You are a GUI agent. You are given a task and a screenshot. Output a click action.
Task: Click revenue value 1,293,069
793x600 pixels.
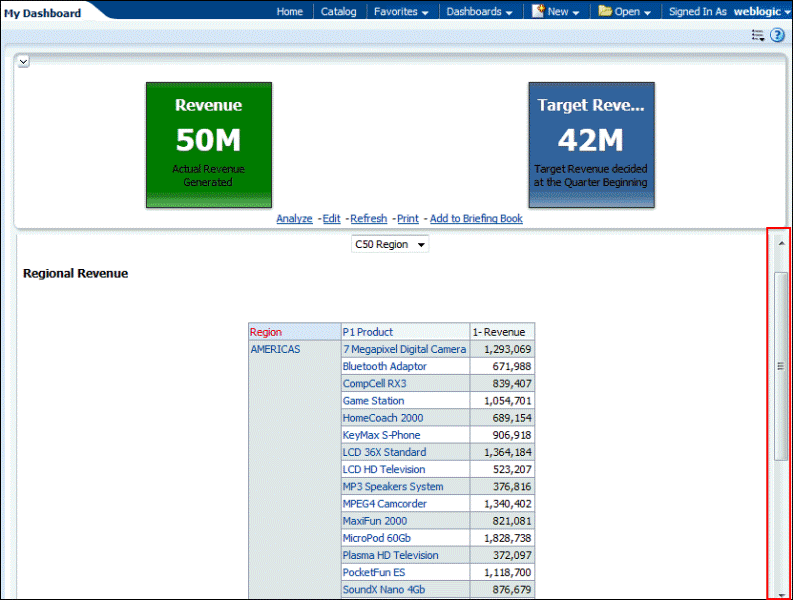pos(507,349)
